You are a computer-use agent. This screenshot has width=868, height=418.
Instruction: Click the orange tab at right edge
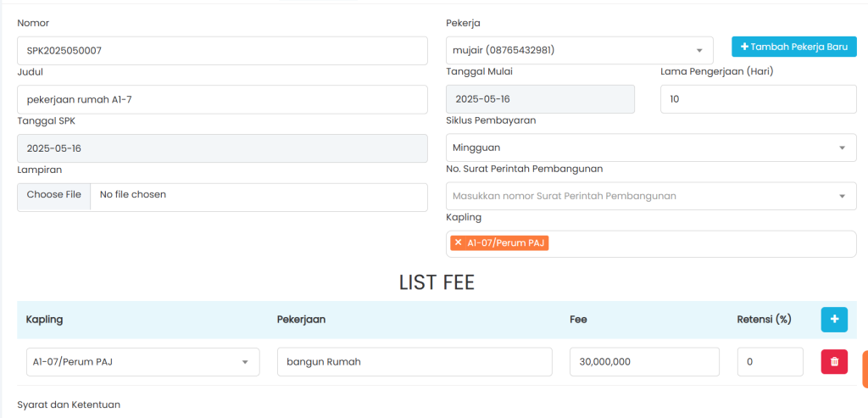[864, 370]
